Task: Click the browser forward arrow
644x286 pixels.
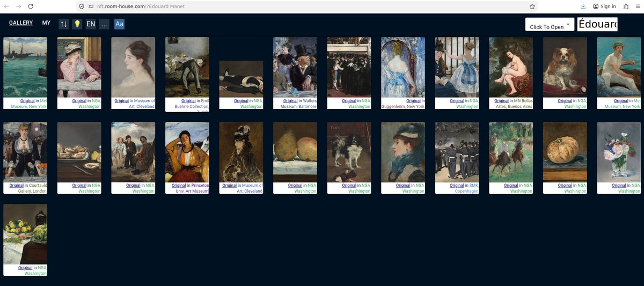Action: [18, 6]
